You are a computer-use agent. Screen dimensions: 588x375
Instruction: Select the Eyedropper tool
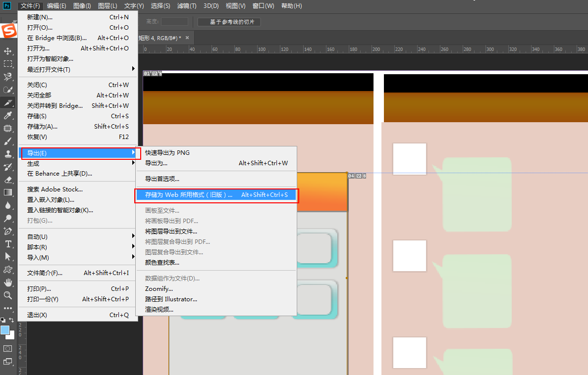click(8, 115)
